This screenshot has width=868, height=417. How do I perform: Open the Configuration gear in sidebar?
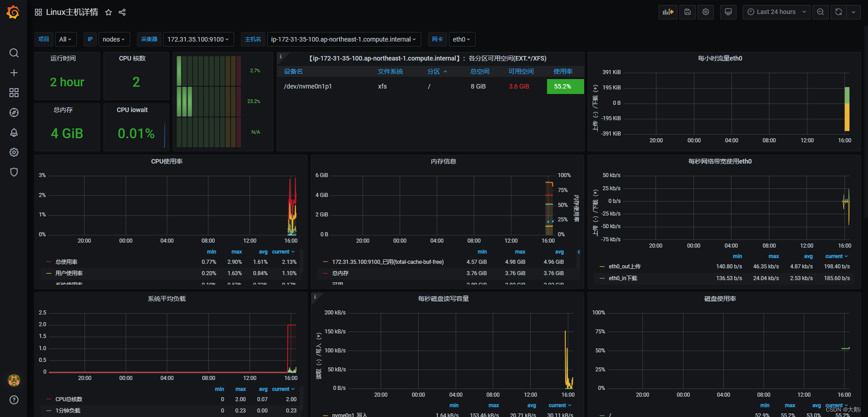pos(14,152)
